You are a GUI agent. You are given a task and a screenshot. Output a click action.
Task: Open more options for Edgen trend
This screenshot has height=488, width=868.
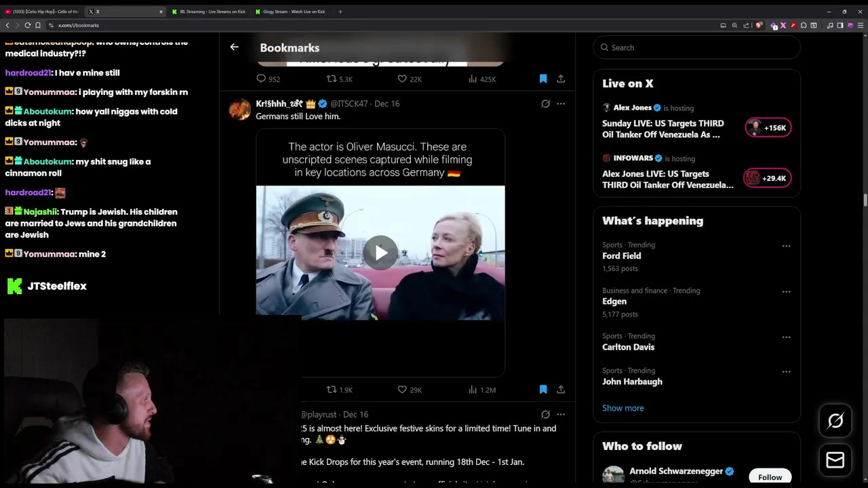[x=786, y=291]
